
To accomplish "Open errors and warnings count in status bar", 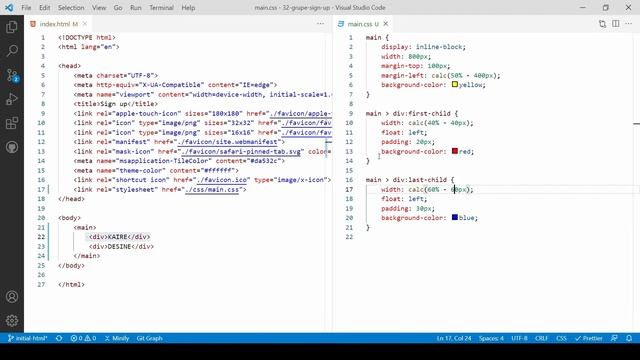I will pyautogui.click(x=83, y=338).
